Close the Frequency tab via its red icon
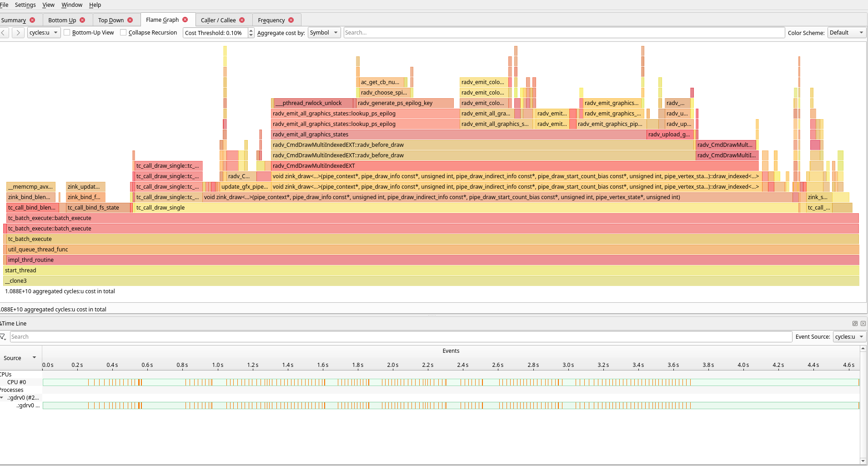Viewport: 868px width, 466px height. 291,20
